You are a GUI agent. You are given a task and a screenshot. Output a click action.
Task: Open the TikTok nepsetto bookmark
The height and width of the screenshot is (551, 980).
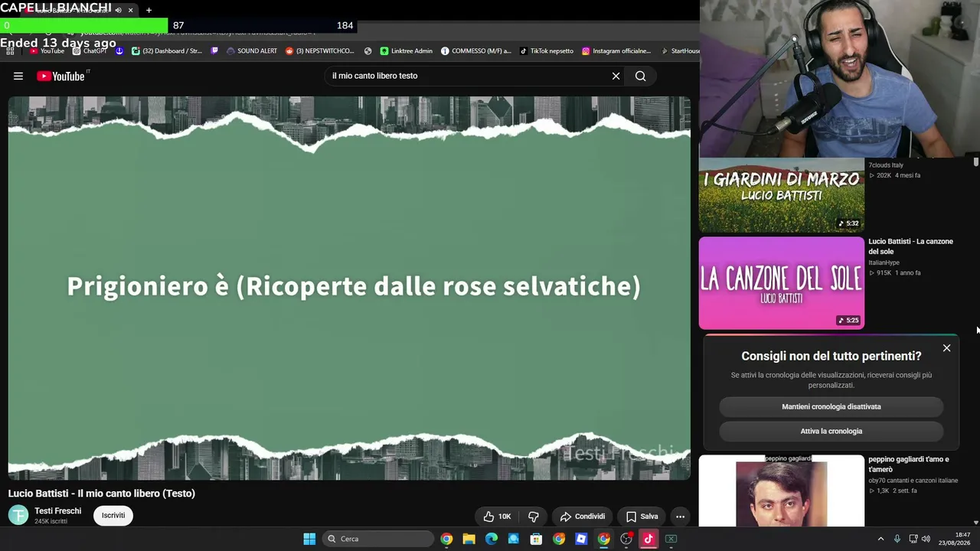546,51
